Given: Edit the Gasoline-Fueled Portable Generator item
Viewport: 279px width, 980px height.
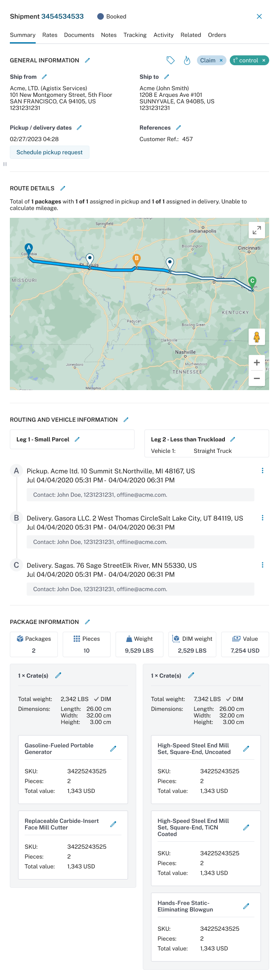Looking at the screenshot, I should coord(113,749).
